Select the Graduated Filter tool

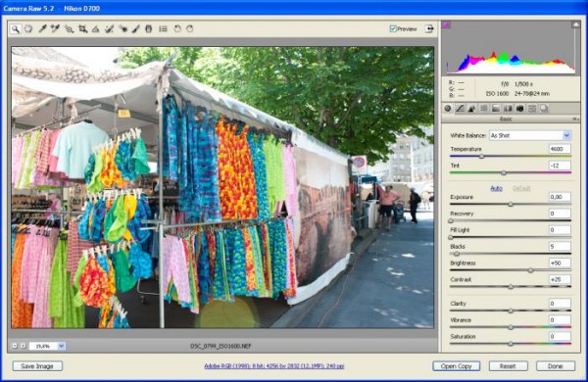coord(149,28)
